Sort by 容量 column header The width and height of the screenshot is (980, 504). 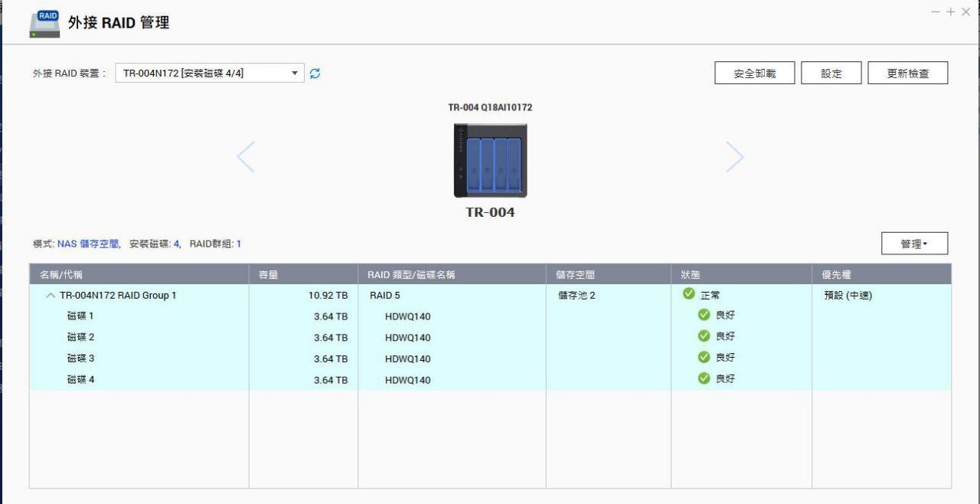point(303,274)
